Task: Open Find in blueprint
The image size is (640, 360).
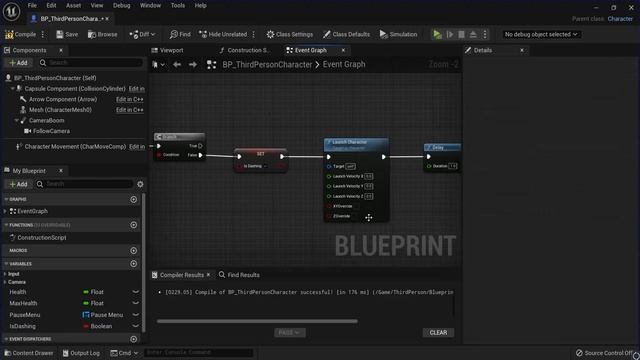Action: pos(180,35)
